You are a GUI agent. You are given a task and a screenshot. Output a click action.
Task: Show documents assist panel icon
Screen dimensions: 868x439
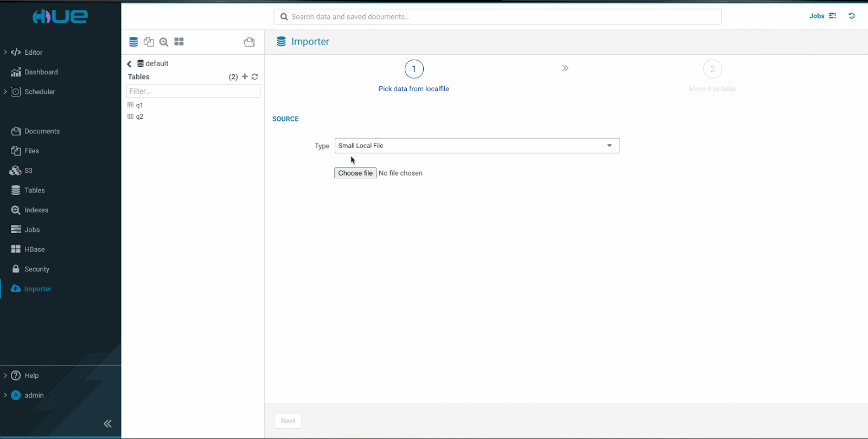(x=149, y=42)
